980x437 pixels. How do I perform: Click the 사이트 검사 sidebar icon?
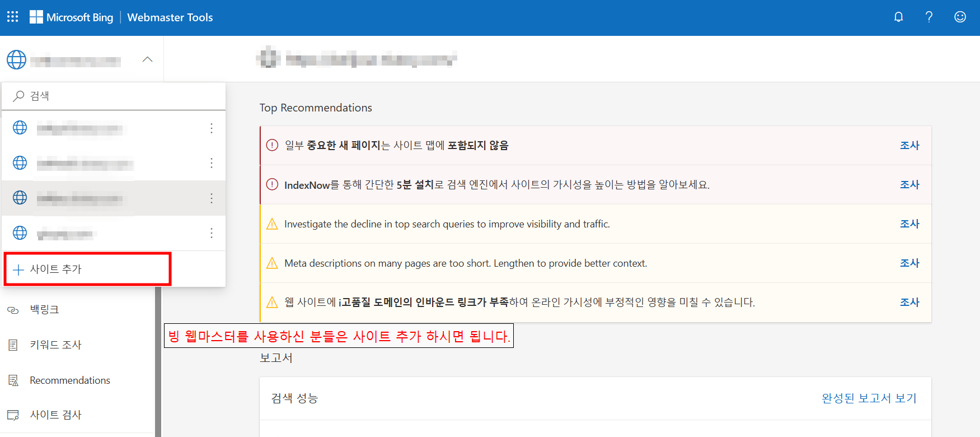coord(13,415)
